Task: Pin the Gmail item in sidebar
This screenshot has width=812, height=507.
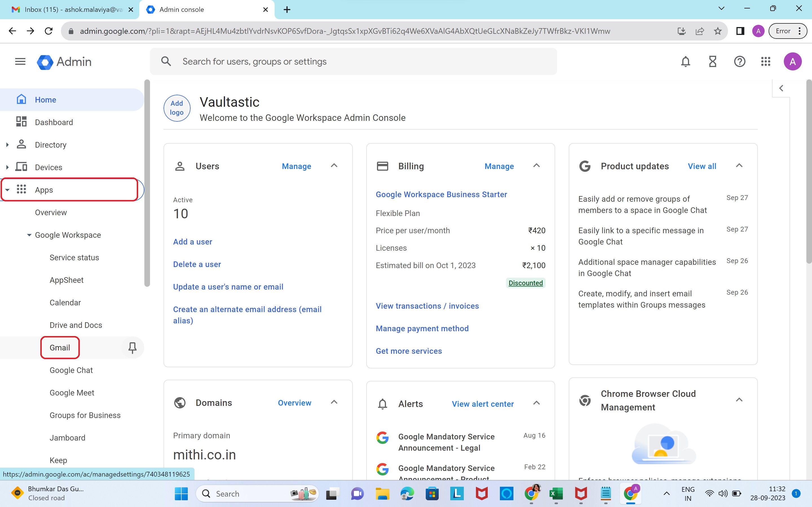Action: point(132,348)
